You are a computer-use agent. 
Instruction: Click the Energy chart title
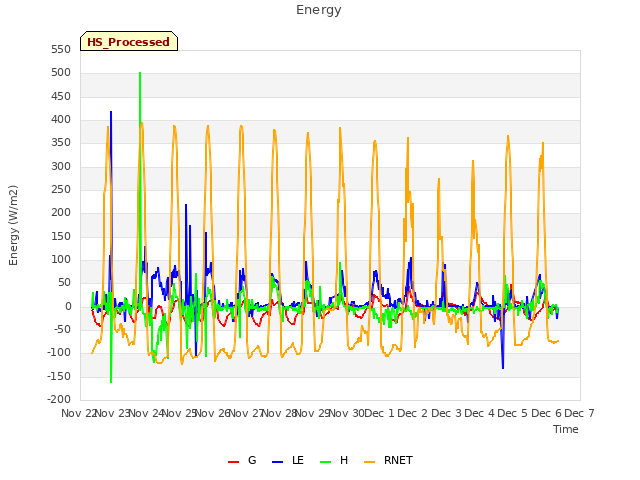click(x=319, y=10)
